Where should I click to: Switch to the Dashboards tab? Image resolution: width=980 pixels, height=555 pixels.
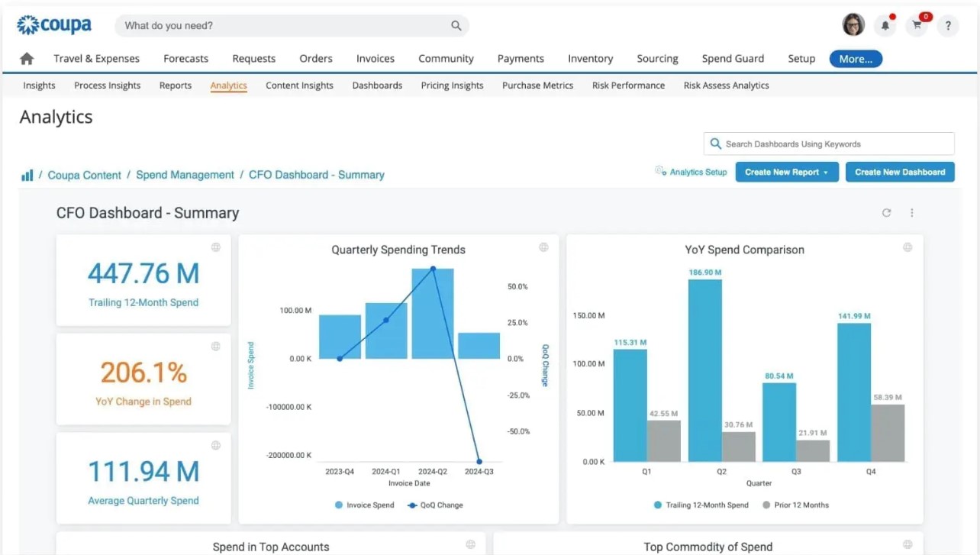point(377,86)
